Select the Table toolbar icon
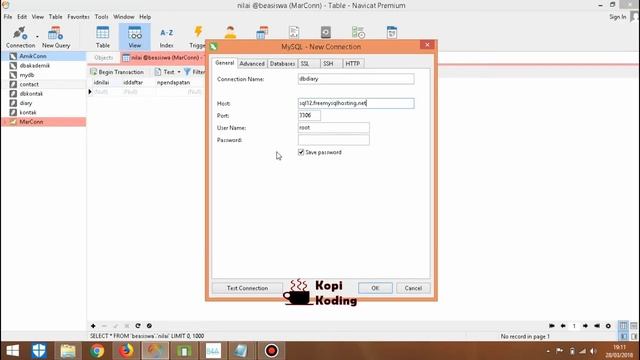Viewport: 640px width, 360px height. pos(102,37)
